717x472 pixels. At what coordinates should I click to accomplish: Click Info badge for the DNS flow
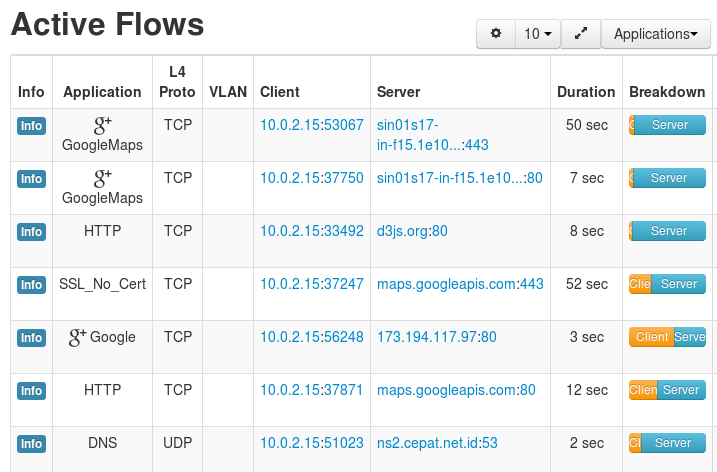click(x=32, y=444)
